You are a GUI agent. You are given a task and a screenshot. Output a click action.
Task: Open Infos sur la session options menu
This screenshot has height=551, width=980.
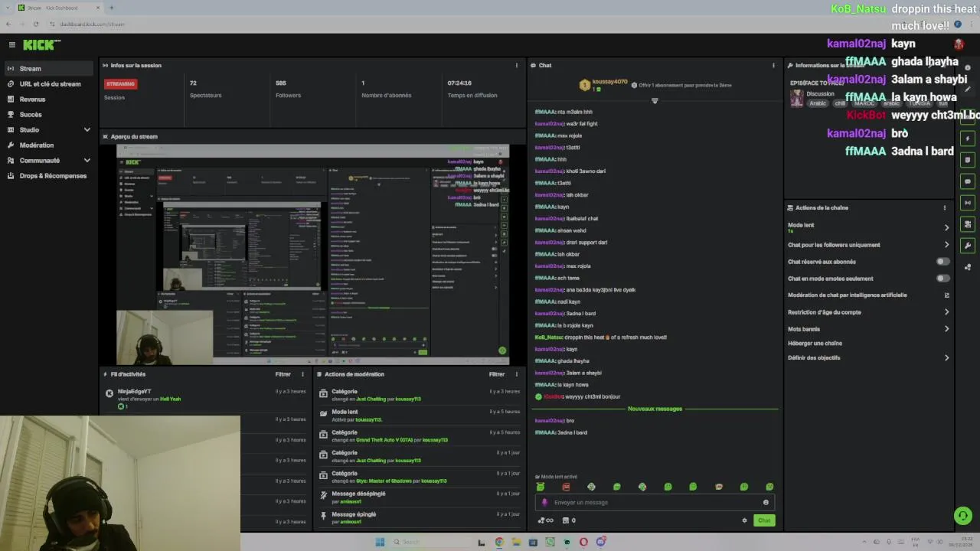pyautogui.click(x=517, y=65)
